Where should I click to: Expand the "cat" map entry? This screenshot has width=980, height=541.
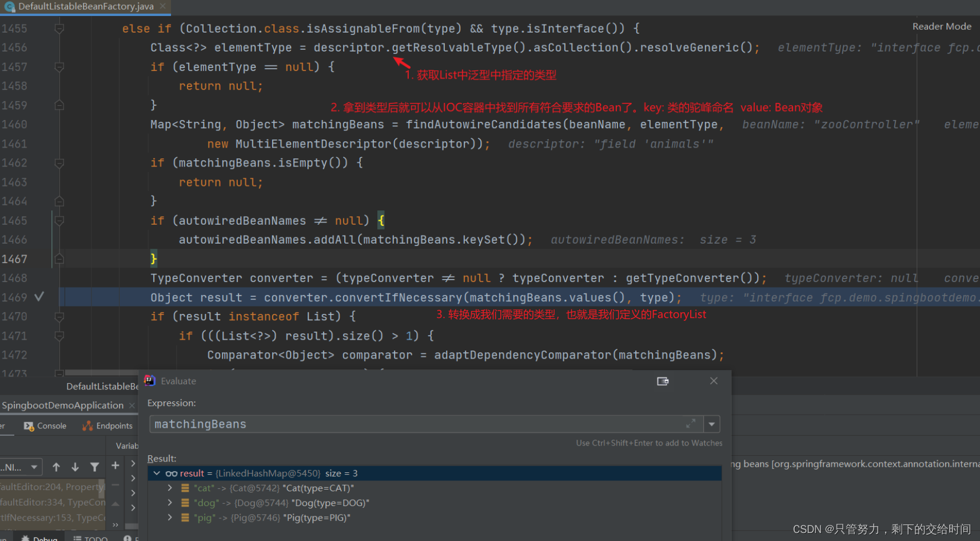[170, 488]
